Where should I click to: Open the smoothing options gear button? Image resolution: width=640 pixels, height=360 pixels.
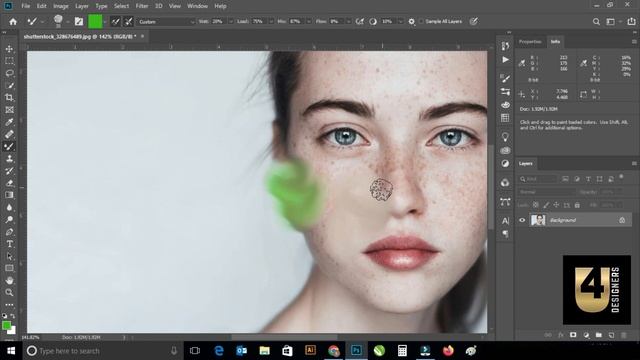click(412, 21)
